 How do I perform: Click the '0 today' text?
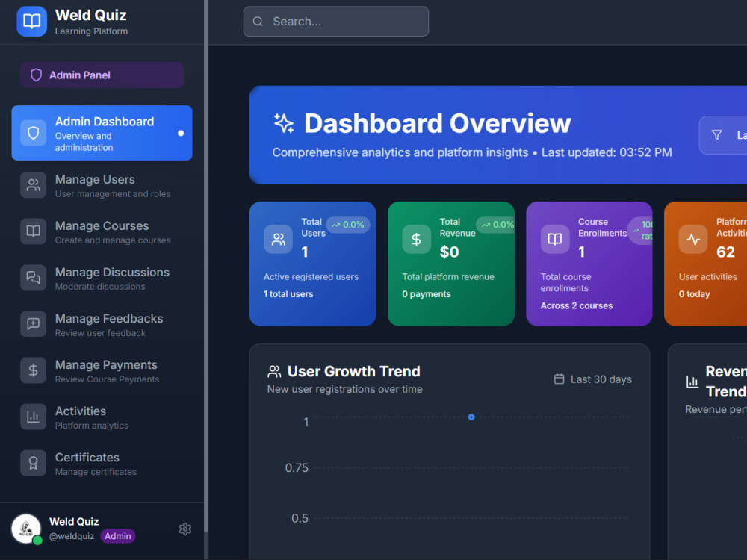[x=694, y=294]
